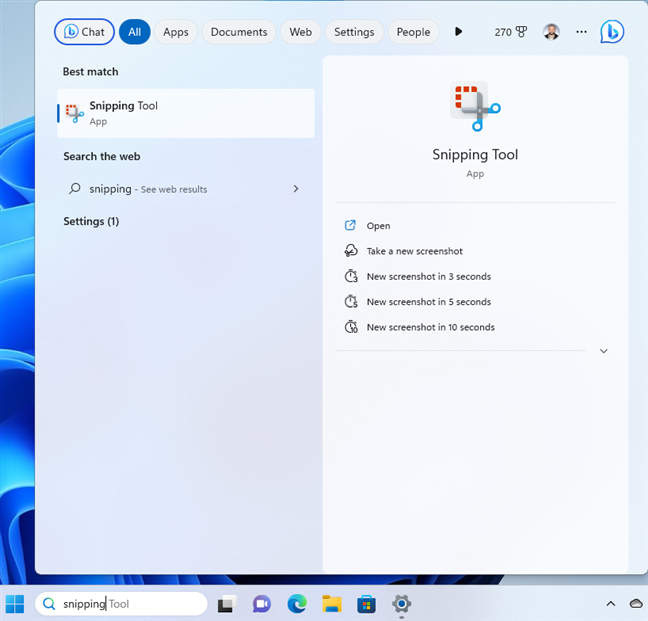Switch to the Web filter tab
This screenshot has width=648, height=621.
(300, 32)
